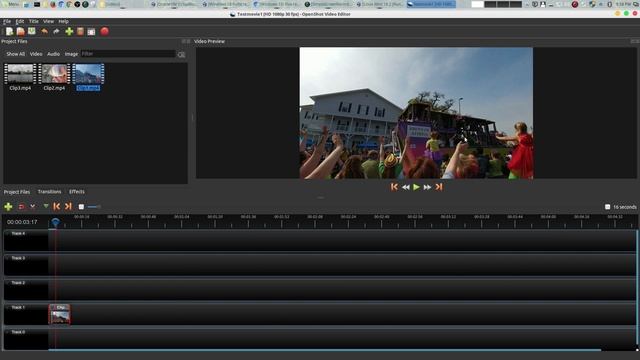Click the Save Project toolbar icon
Screen dimensions: 640x360
(32, 31)
